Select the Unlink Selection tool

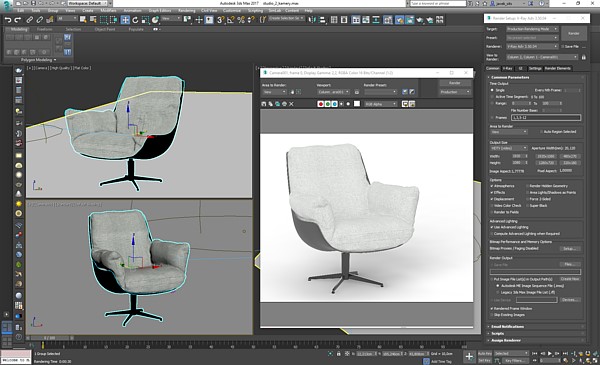click(39, 20)
